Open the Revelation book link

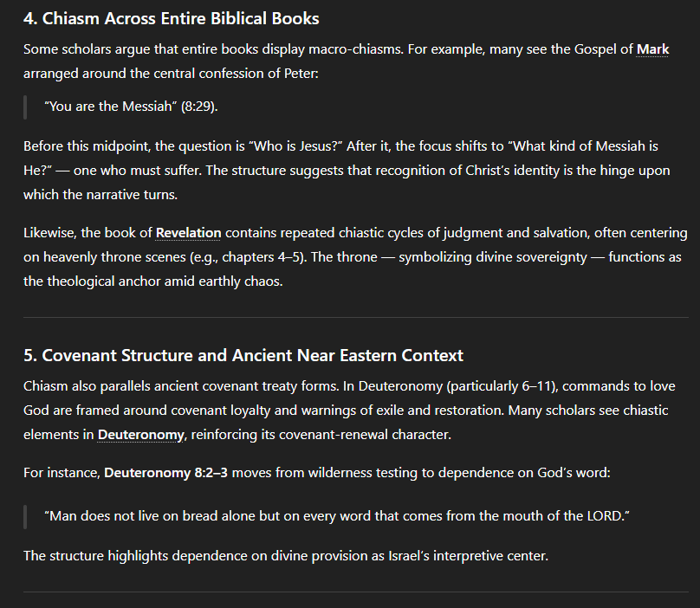[x=188, y=233]
